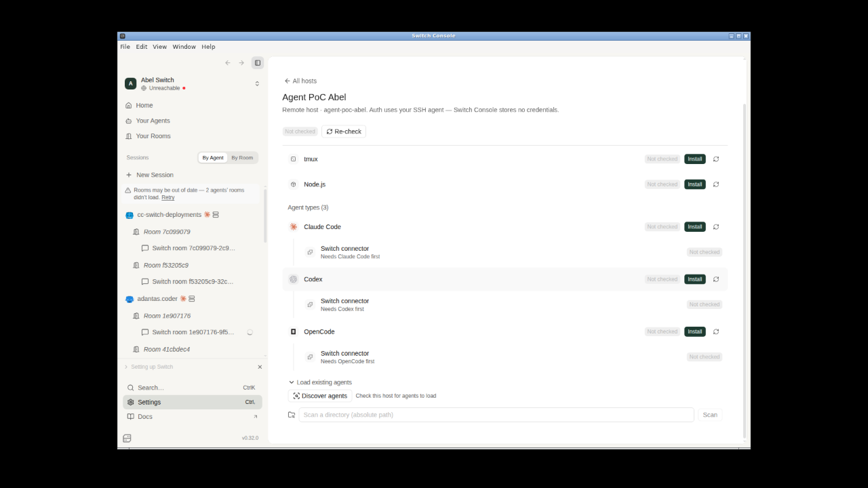868x488 pixels.
Task: Open the Window menu
Action: coord(184,47)
